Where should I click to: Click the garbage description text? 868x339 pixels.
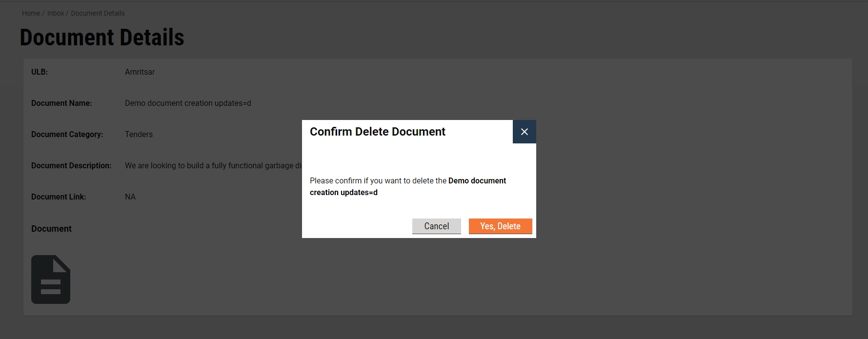point(213,165)
